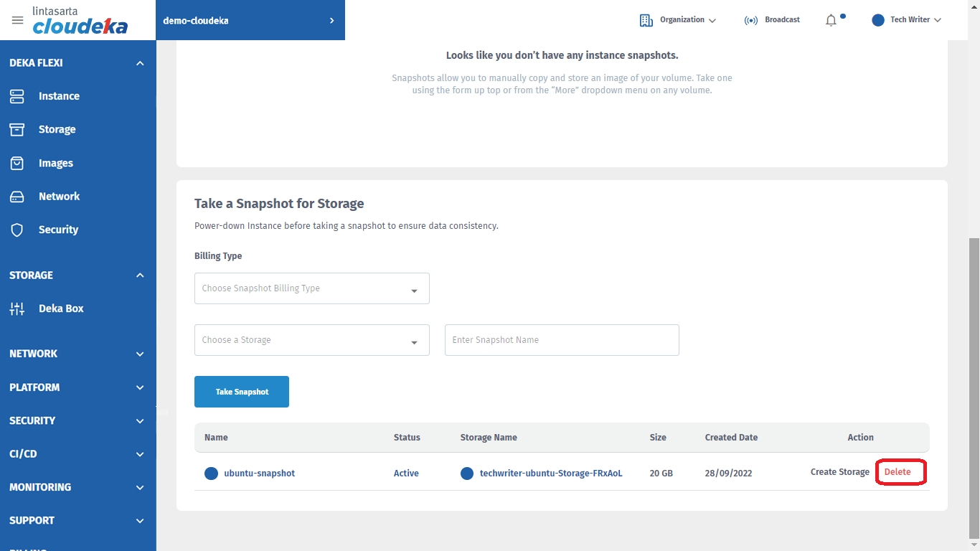Viewport: 980px width, 551px height.
Task: Open the Tech Writer account menu
Action: [x=907, y=20]
